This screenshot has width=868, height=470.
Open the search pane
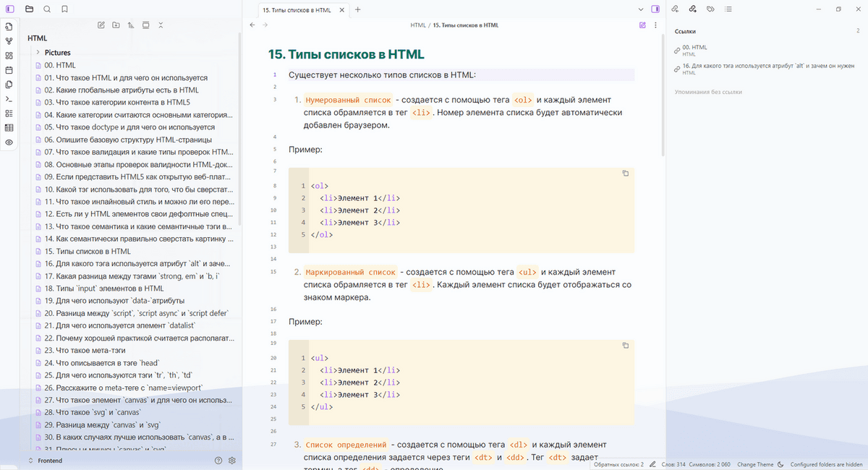47,9
